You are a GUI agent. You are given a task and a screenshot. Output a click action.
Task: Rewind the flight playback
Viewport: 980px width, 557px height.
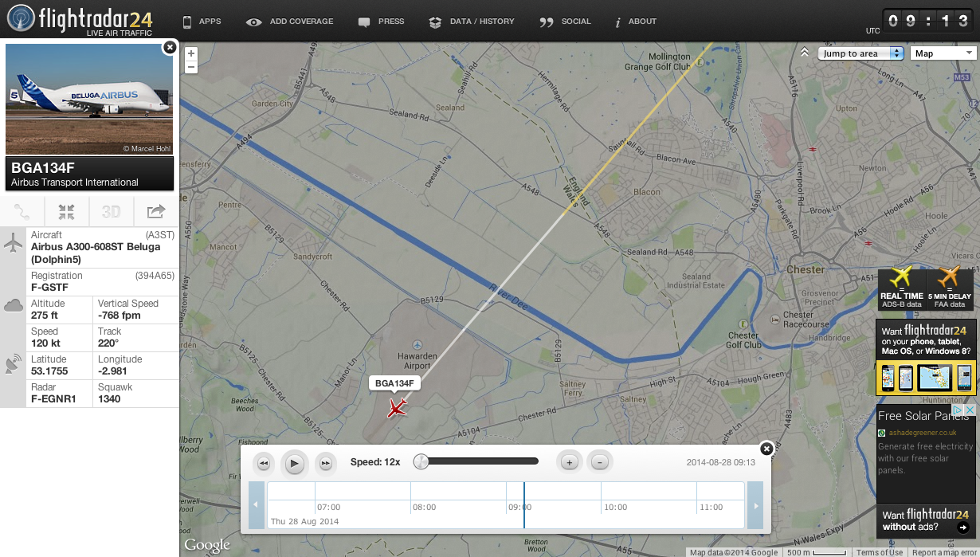[264, 463]
